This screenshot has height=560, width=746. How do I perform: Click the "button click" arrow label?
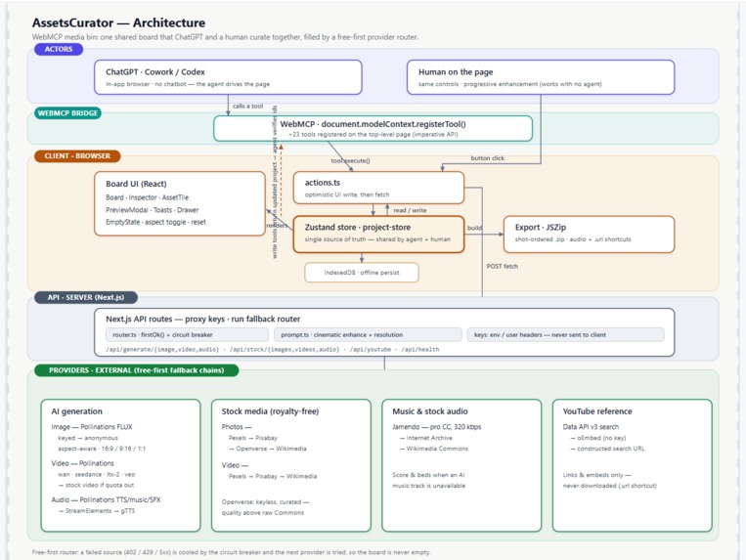point(487,157)
